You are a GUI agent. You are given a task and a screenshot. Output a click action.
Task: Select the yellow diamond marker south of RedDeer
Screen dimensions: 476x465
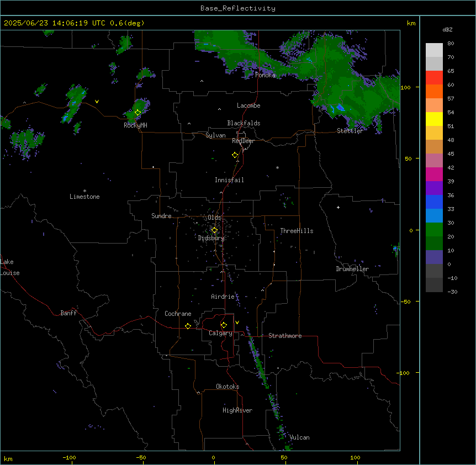[235, 155]
